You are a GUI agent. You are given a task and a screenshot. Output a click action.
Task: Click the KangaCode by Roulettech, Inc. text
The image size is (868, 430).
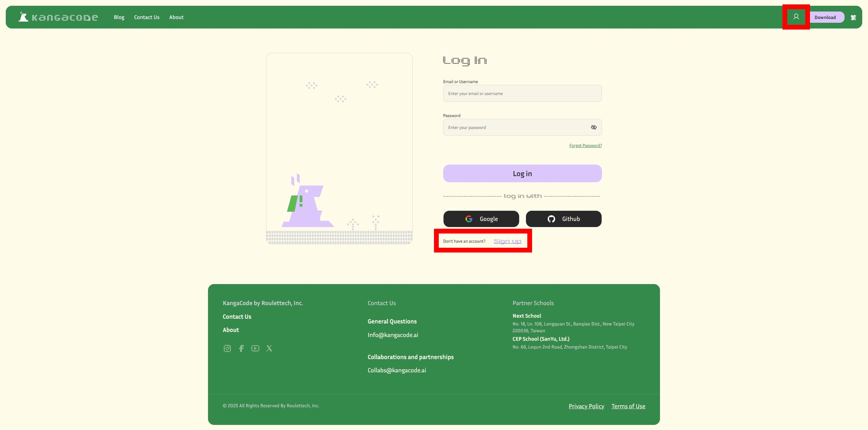pos(263,303)
